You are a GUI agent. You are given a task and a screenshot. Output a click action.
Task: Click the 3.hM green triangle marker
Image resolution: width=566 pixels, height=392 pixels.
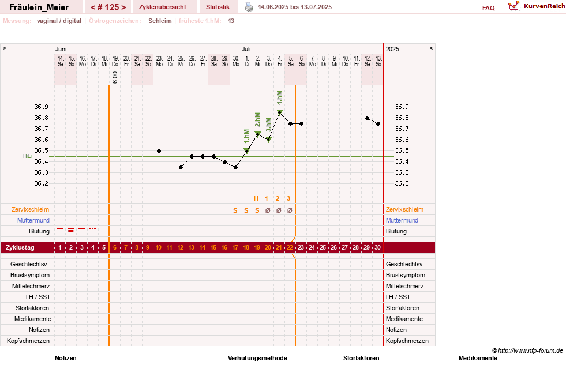(268, 139)
